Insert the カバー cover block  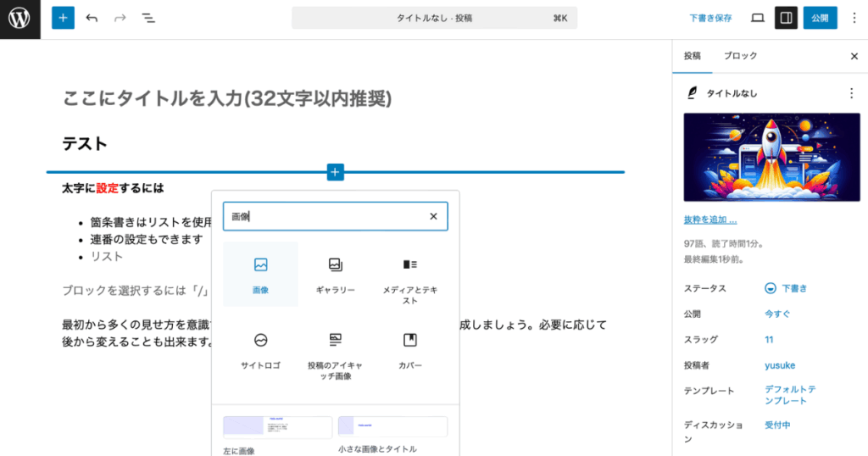coord(410,348)
